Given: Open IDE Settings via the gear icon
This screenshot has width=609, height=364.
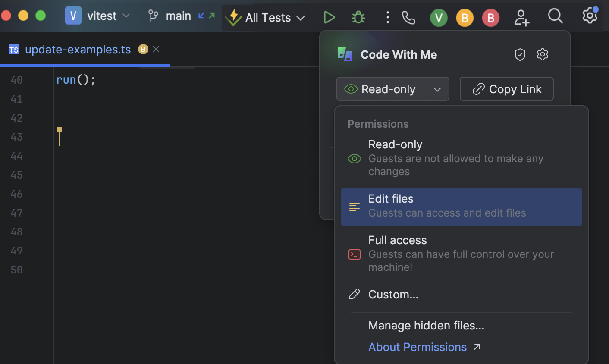Looking at the screenshot, I should pyautogui.click(x=590, y=17).
